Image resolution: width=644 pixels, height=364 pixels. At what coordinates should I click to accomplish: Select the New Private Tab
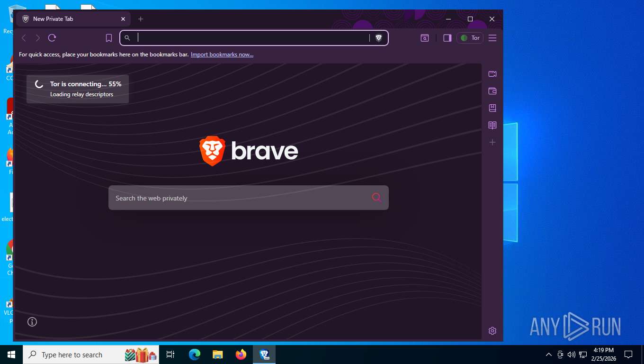tap(73, 19)
